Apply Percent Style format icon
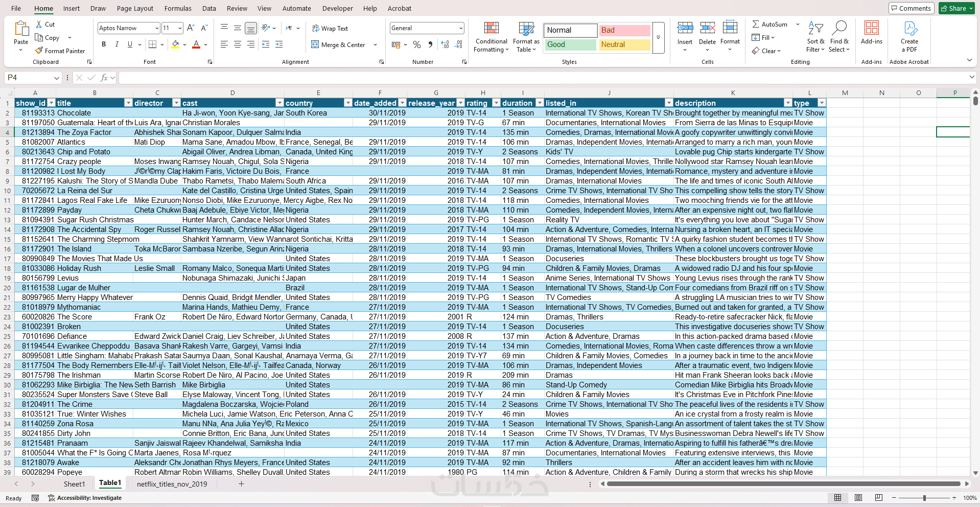The image size is (980, 507). point(417,44)
